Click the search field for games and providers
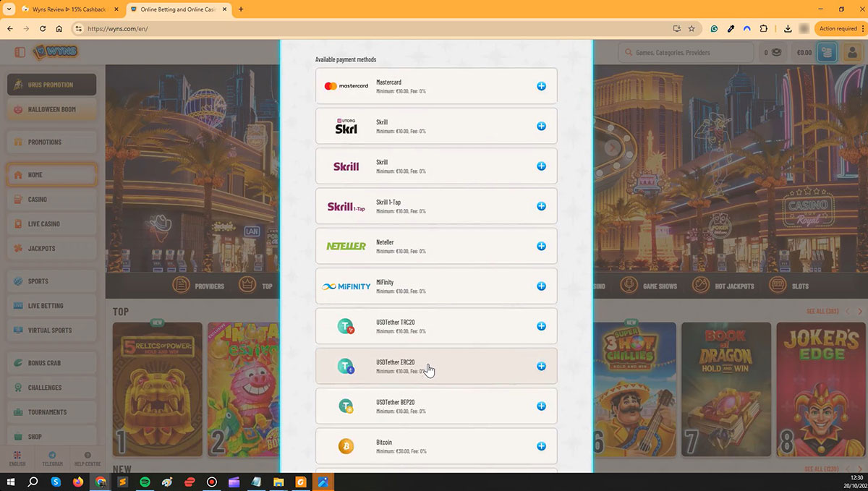The height and width of the screenshot is (491, 868). coord(686,52)
